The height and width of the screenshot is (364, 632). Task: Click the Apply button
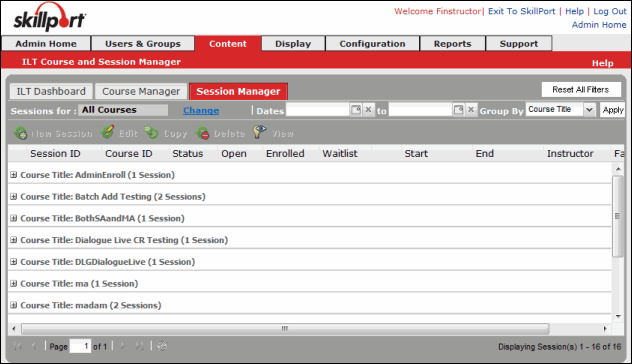[x=613, y=110]
